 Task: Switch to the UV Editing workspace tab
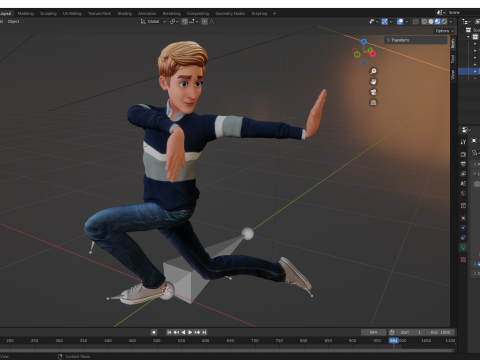pos(72,13)
